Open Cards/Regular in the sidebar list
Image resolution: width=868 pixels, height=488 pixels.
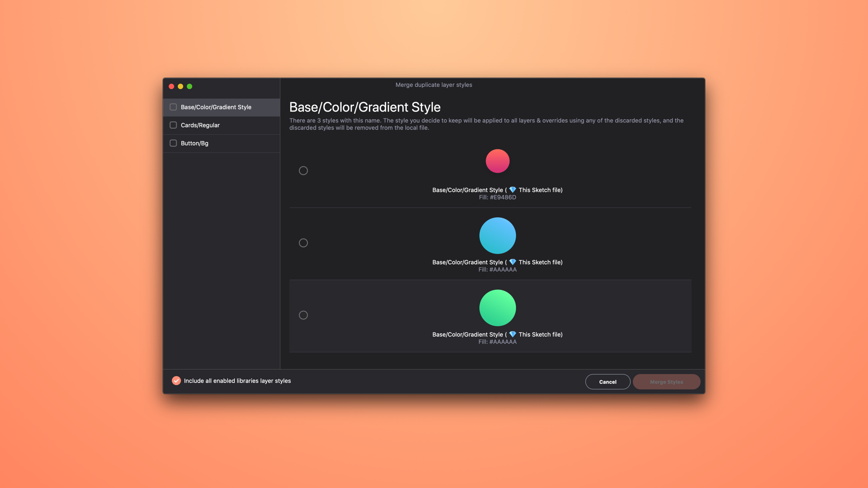click(200, 125)
